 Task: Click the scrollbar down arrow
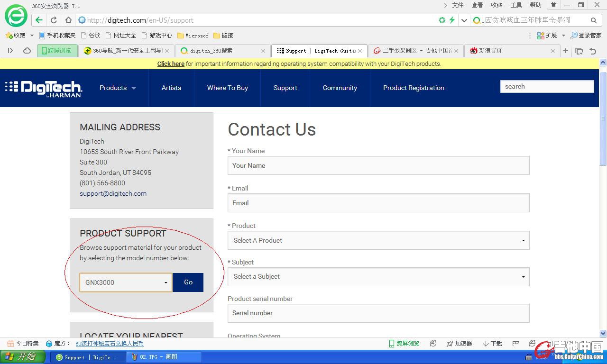pyautogui.click(x=603, y=334)
